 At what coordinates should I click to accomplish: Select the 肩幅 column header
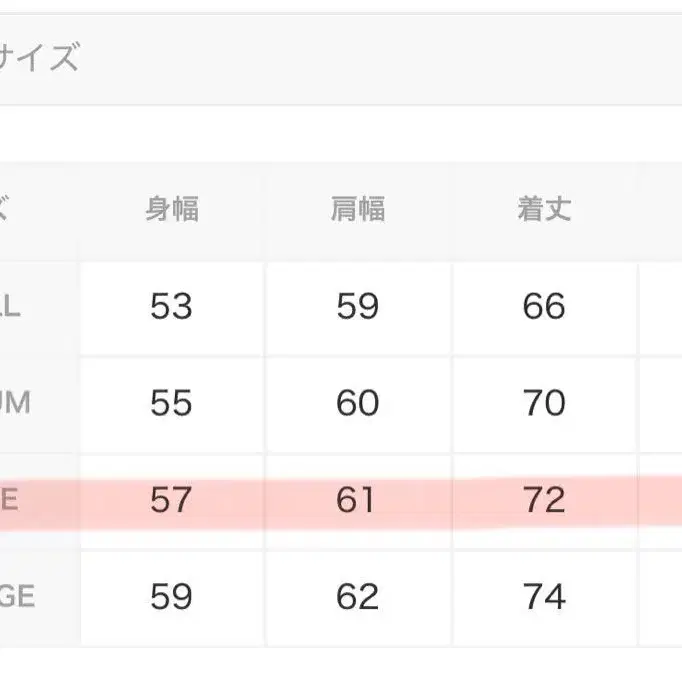(x=358, y=210)
